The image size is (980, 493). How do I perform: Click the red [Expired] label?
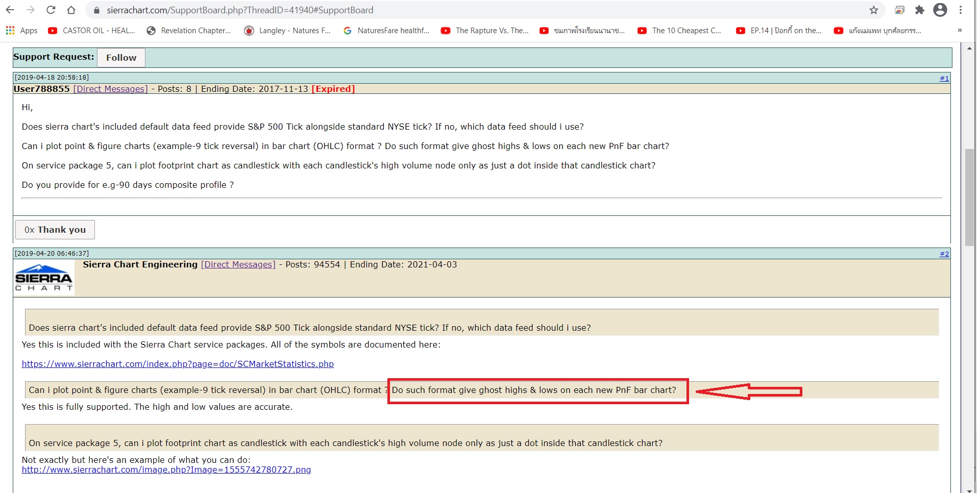click(x=333, y=89)
